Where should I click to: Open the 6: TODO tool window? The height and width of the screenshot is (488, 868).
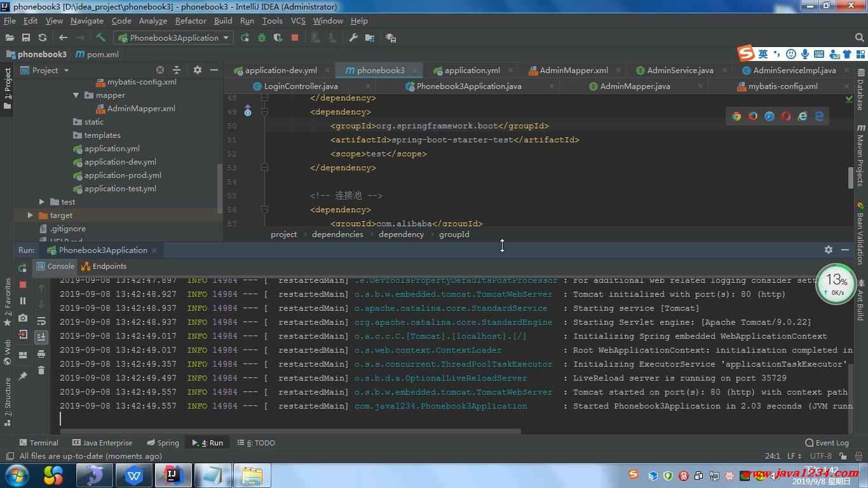click(256, 443)
